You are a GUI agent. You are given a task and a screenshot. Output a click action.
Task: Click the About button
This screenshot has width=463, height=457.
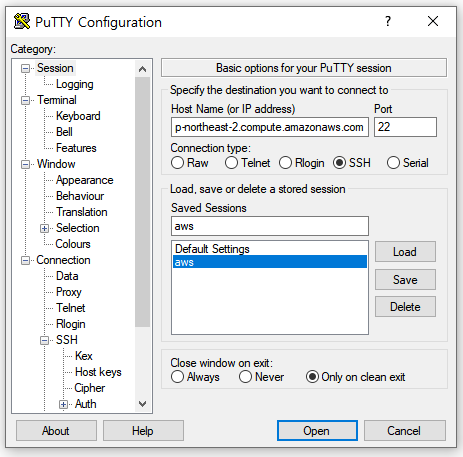pos(56,431)
